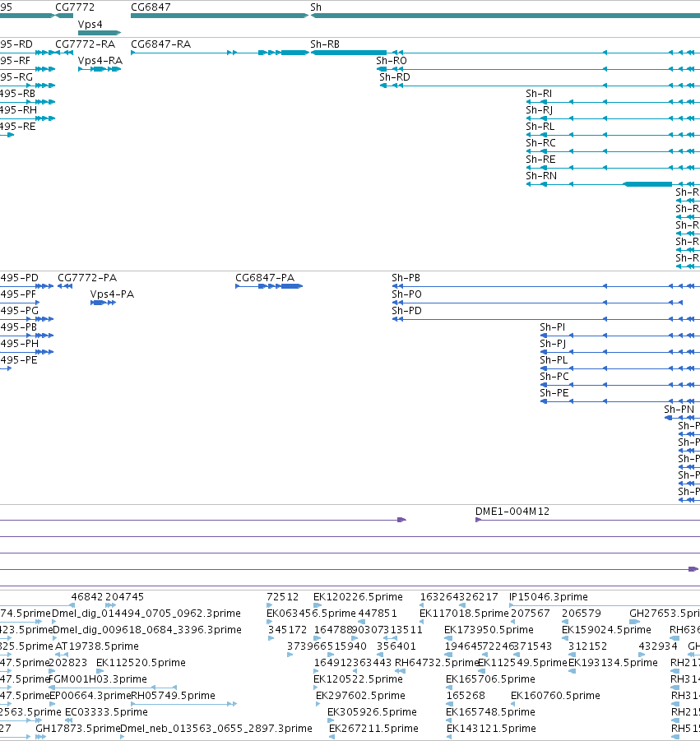Viewport: 700px width, 741px height.
Task: Select feature label 165268
Action: pyautogui.click(x=466, y=696)
